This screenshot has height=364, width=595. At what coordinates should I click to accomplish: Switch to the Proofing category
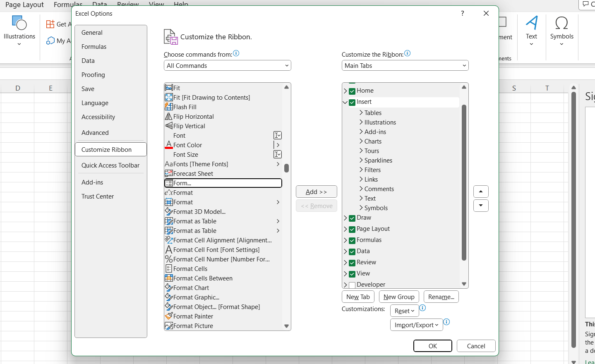click(93, 74)
